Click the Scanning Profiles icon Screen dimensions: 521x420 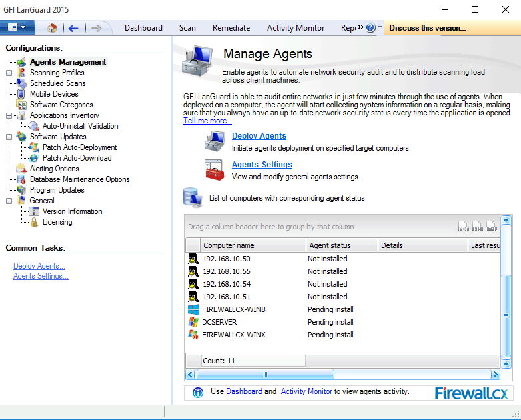coord(21,73)
